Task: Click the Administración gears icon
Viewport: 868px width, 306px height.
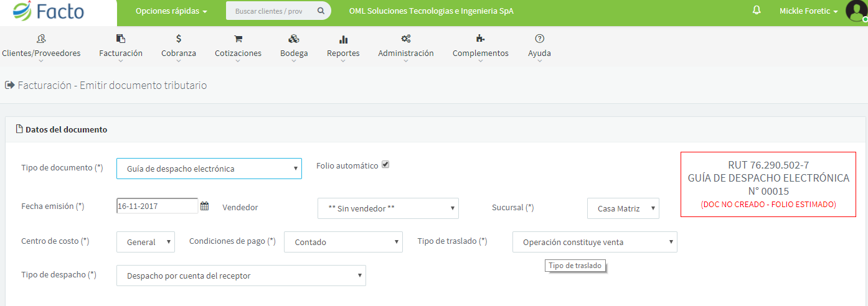Action: point(406,39)
